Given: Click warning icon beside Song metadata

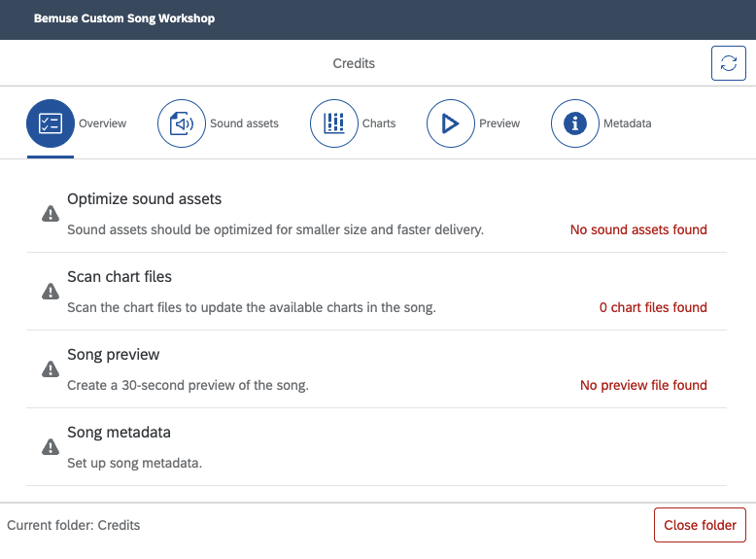Looking at the screenshot, I should point(51,447).
